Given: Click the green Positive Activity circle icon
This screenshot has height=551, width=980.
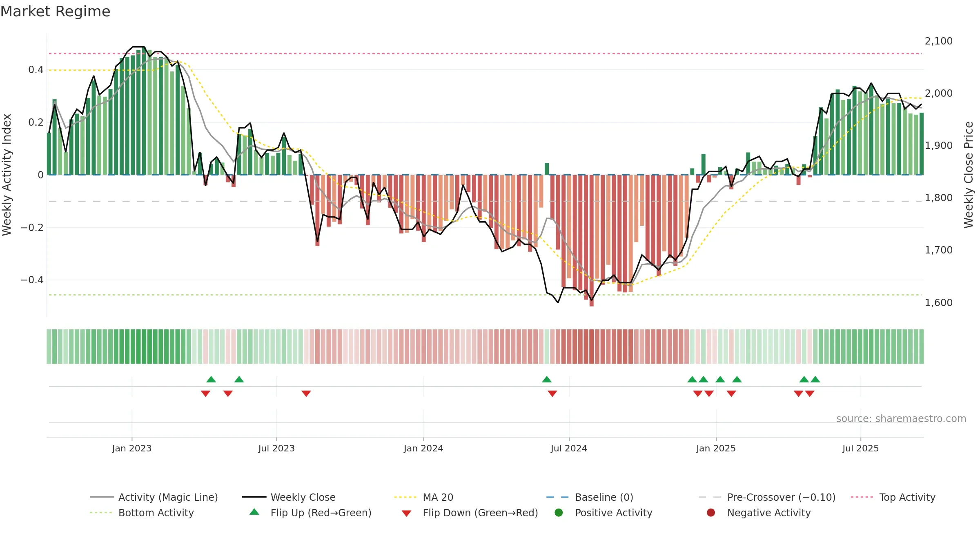Looking at the screenshot, I should (559, 513).
